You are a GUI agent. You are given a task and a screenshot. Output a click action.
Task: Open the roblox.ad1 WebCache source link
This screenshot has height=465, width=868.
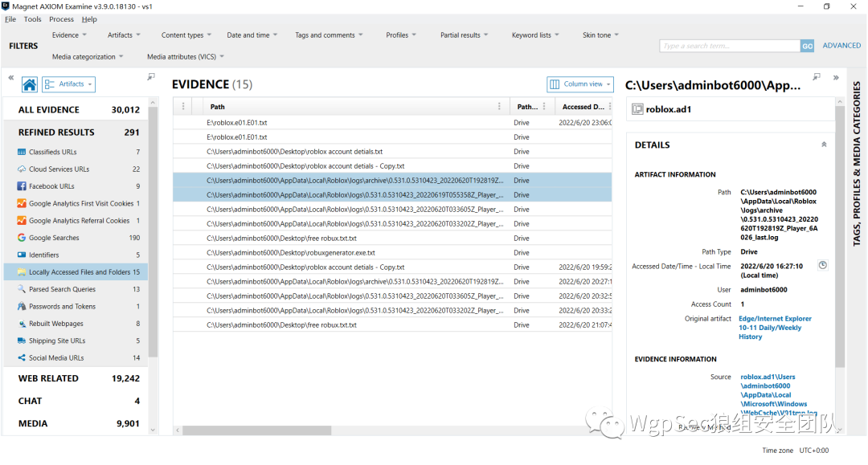pyautogui.click(x=778, y=395)
